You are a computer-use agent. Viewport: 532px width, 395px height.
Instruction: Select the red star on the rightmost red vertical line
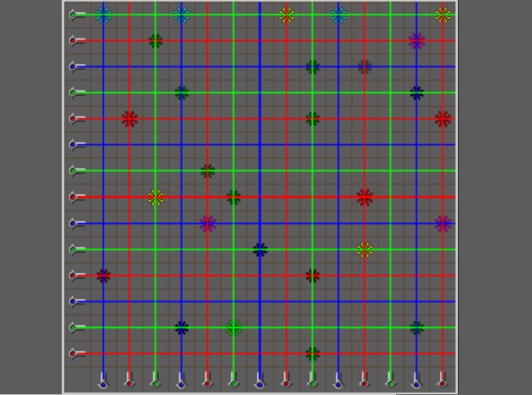pos(443,119)
